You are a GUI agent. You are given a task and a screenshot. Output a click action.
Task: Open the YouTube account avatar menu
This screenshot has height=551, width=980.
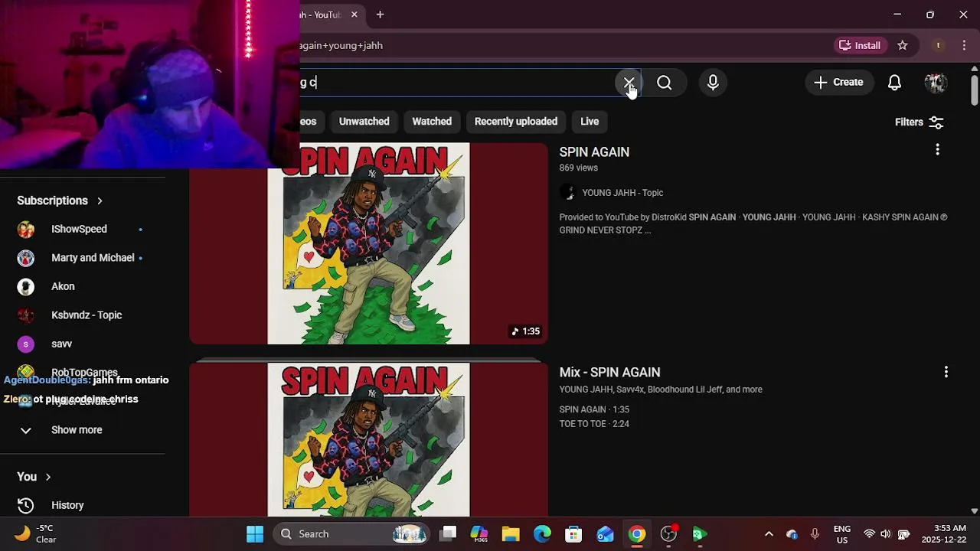(936, 83)
